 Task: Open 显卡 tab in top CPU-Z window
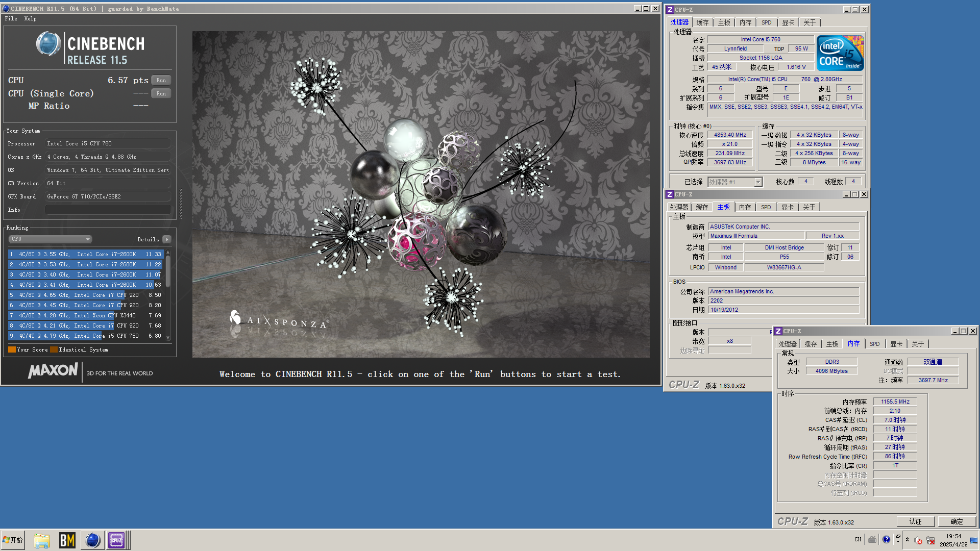click(788, 22)
